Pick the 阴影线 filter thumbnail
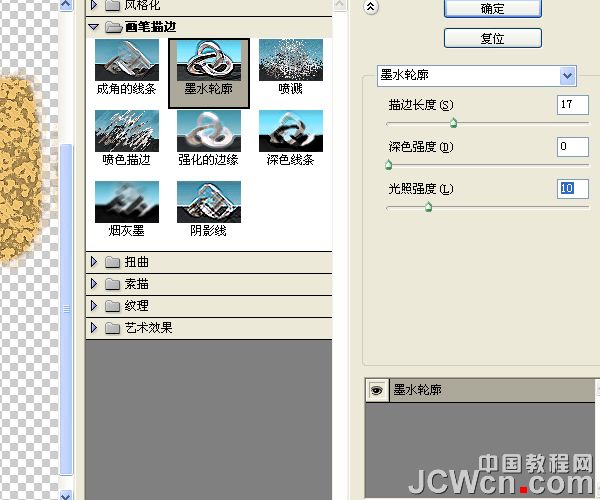 tap(209, 202)
